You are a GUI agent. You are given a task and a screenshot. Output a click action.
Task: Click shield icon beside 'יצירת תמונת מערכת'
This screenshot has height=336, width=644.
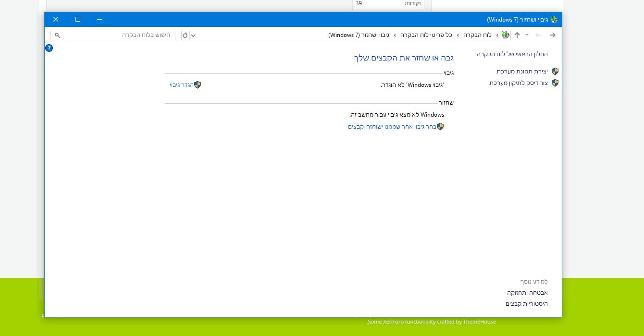click(555, 72)
